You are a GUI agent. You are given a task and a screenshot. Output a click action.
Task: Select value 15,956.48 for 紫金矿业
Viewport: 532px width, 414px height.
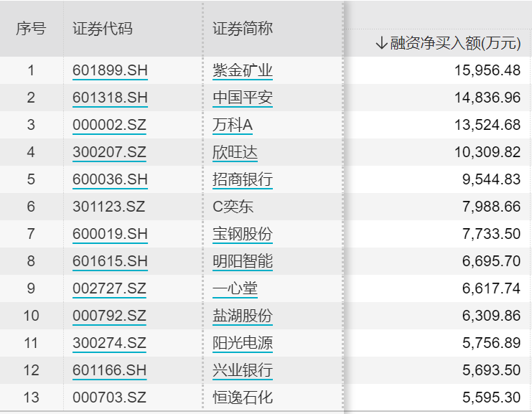487,70
